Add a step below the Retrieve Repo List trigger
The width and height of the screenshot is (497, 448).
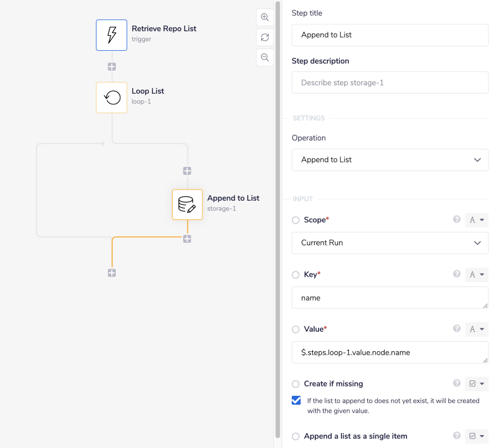[111, 66]
